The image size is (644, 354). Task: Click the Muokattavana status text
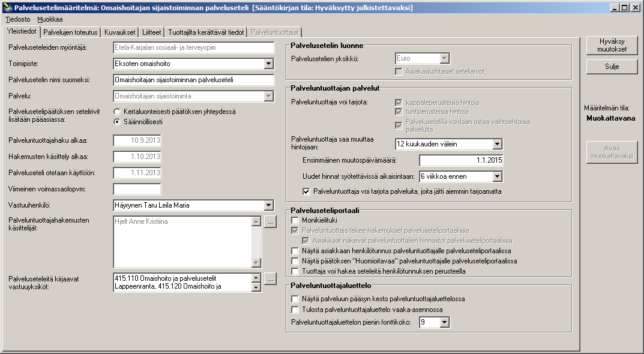[611, 118]
